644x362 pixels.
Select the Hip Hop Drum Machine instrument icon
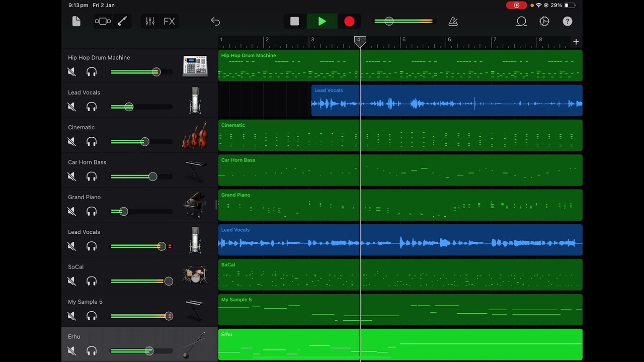pos(195,66)
